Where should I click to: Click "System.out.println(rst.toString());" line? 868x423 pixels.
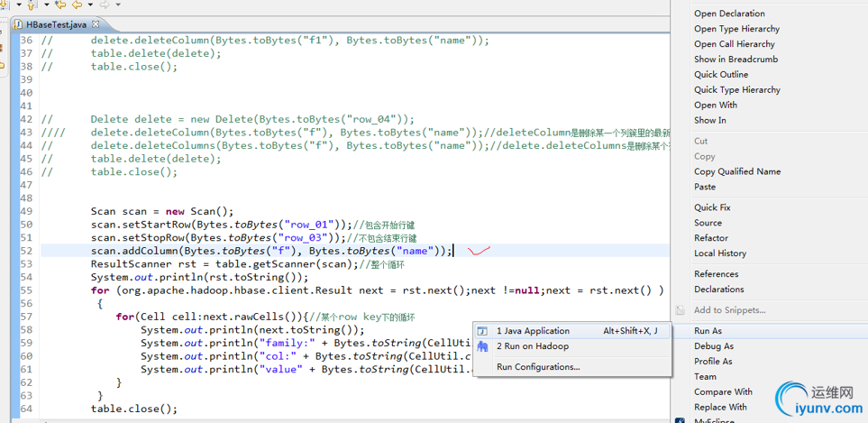199,278
